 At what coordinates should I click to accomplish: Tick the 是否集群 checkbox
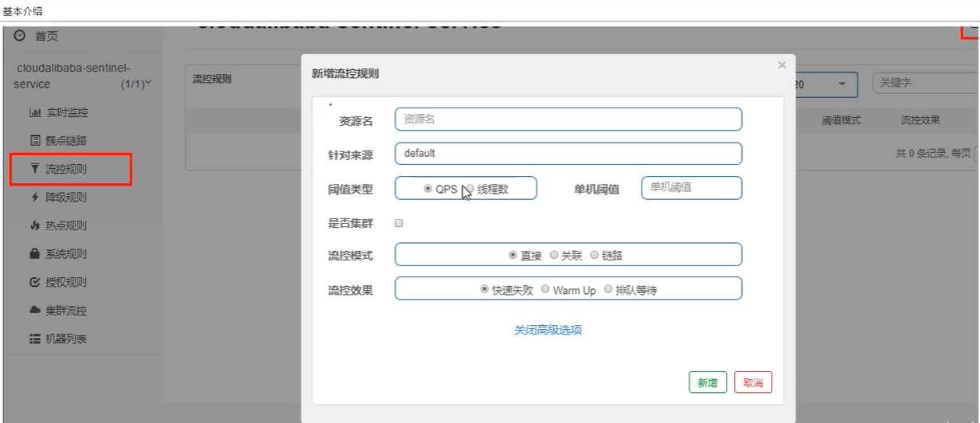pyautogui.click(x=400, y=223)
